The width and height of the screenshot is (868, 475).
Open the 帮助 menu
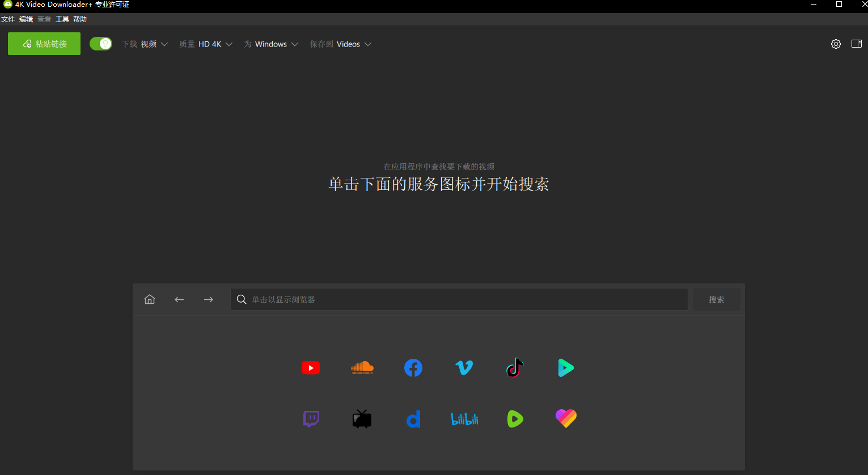[x=80, y=19]
